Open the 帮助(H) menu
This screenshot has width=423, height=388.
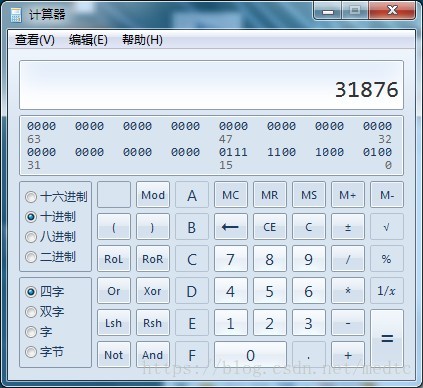click(x=142, y=40)
